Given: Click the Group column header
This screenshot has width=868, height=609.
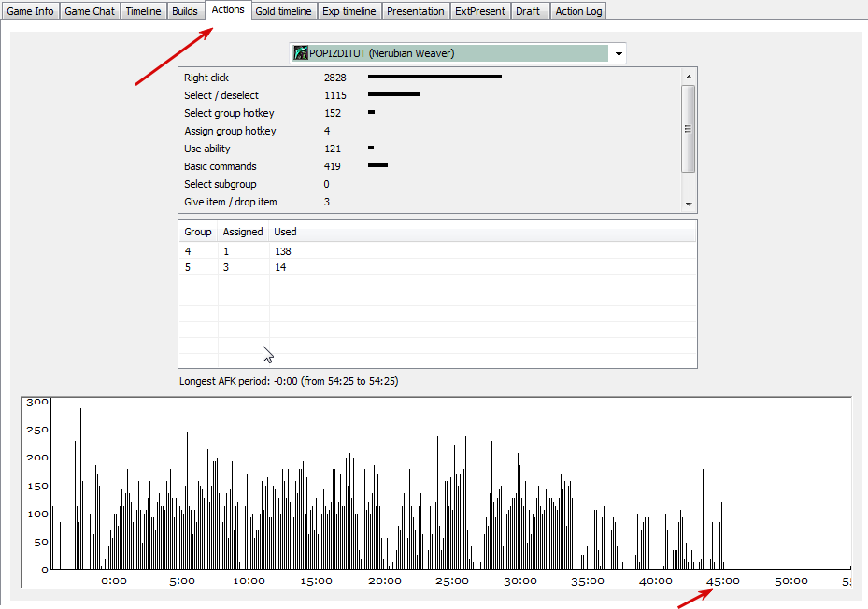Looking at the screenshot, I should (198, 232).
